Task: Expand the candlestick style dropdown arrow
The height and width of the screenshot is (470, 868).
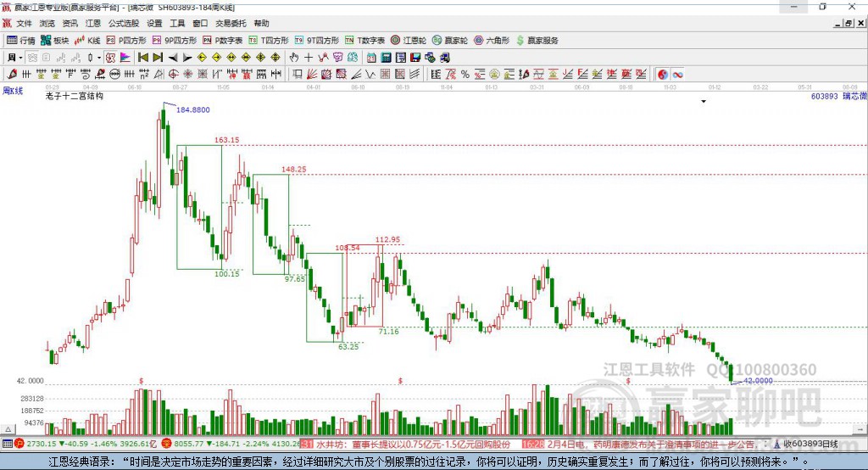Action: [99, 58]
